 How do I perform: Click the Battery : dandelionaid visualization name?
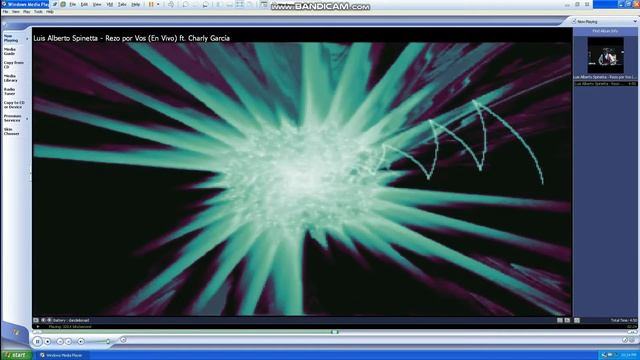pyautogui.click(x=71, y=320)
